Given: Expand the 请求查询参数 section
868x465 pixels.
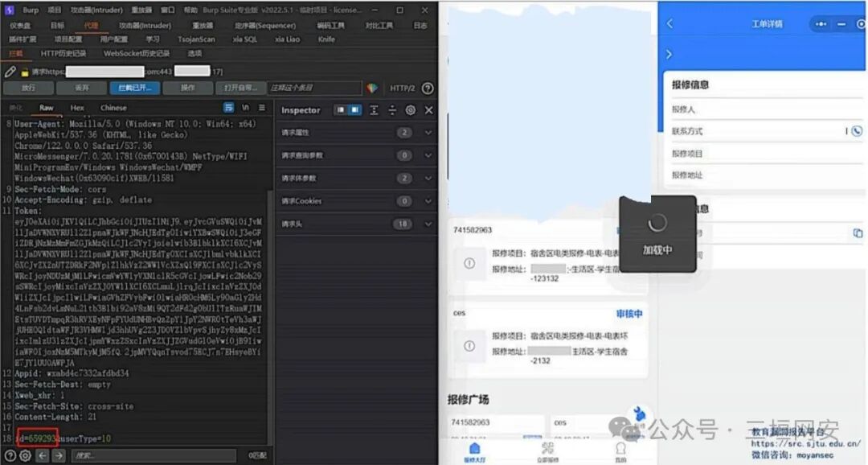Looking at the screenshot, I should 356,155.
